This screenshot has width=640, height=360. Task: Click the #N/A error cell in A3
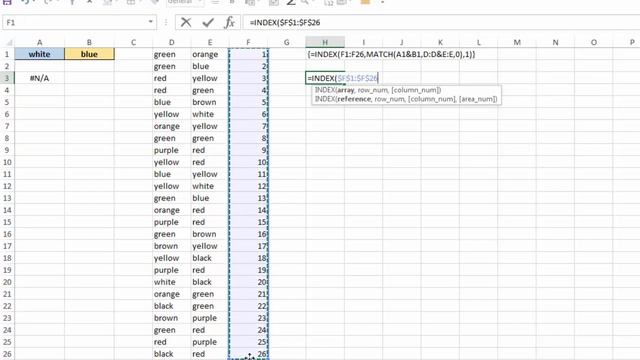click(x=40, y=78)
